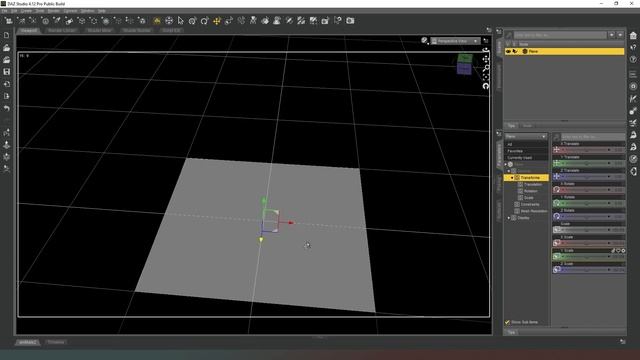Select the All filter in Parameters
The image size is (640, 360).
pyautogui.click(x=526, y=144)
